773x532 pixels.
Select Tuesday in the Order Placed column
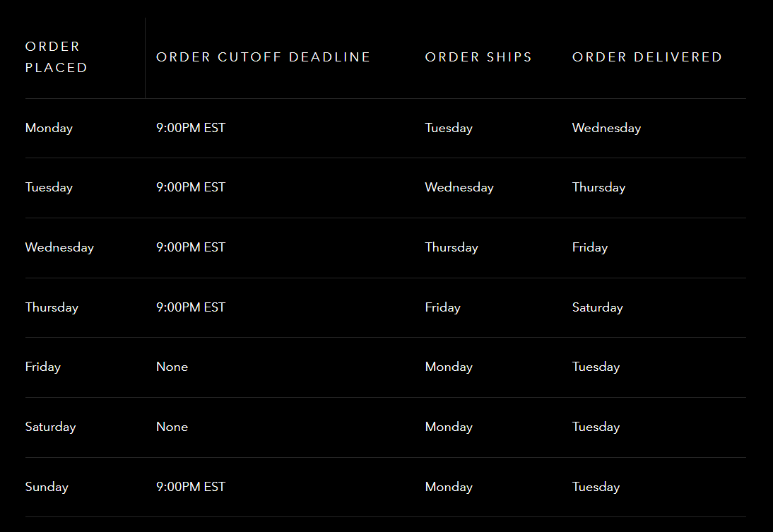point(49,187)
